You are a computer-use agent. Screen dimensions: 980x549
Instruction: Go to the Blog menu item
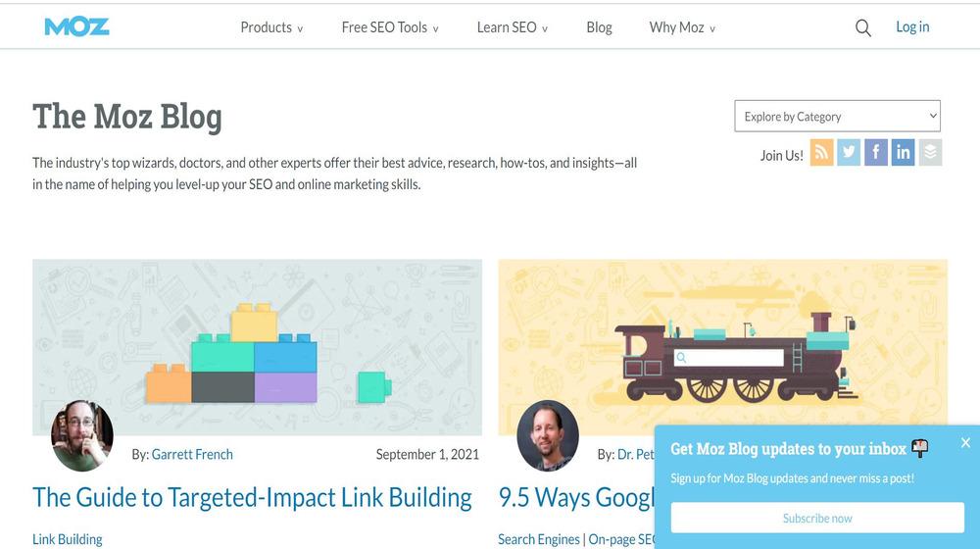[x=599, y=27]
